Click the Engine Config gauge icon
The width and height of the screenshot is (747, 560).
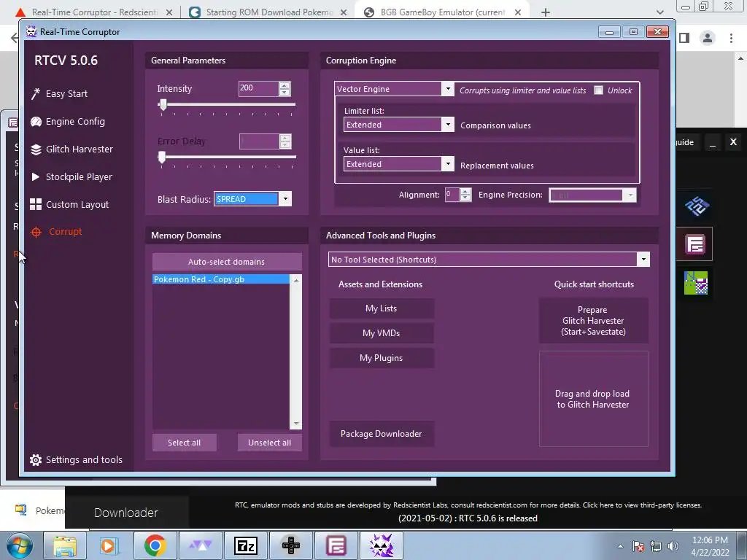(x=36, y=122)
